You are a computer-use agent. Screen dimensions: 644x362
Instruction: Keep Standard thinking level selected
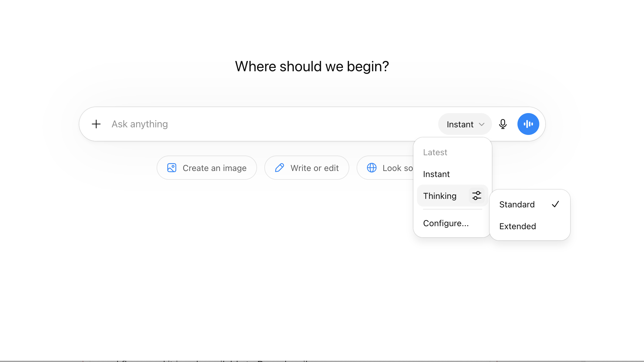[517, 204]
